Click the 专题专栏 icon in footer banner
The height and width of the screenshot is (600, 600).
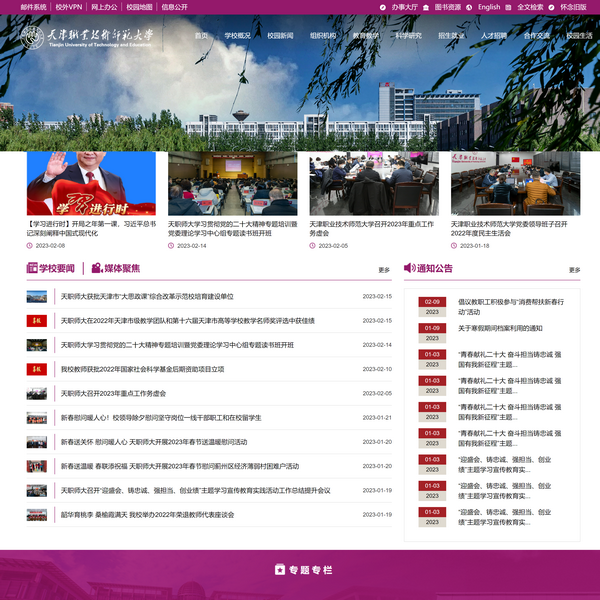[280, 570]
